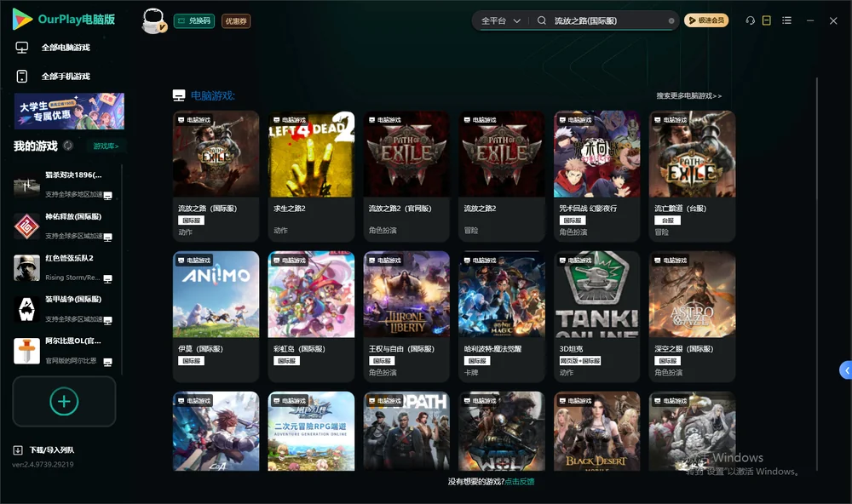This screenshot has width=852, height=504.
Task: Open the 深空之眼 (国际服) game card
Action: (692, 316)
